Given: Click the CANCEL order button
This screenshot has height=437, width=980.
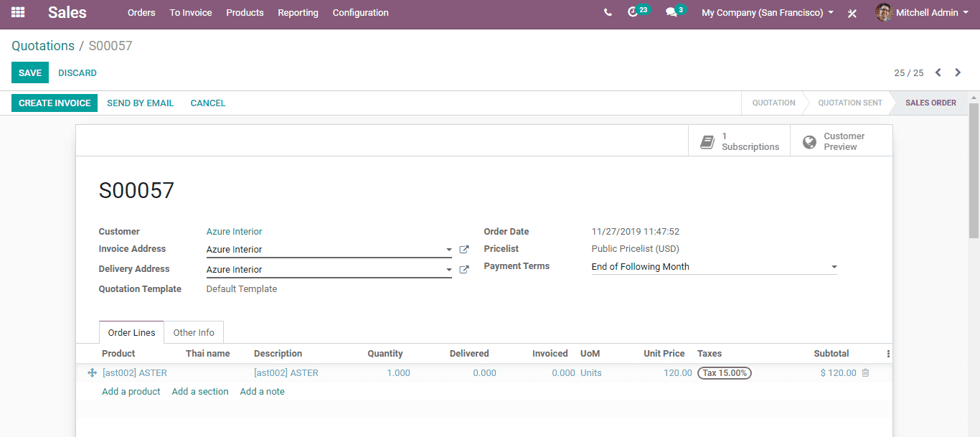Looking at the screenshot, I should [x=208, y=103].
